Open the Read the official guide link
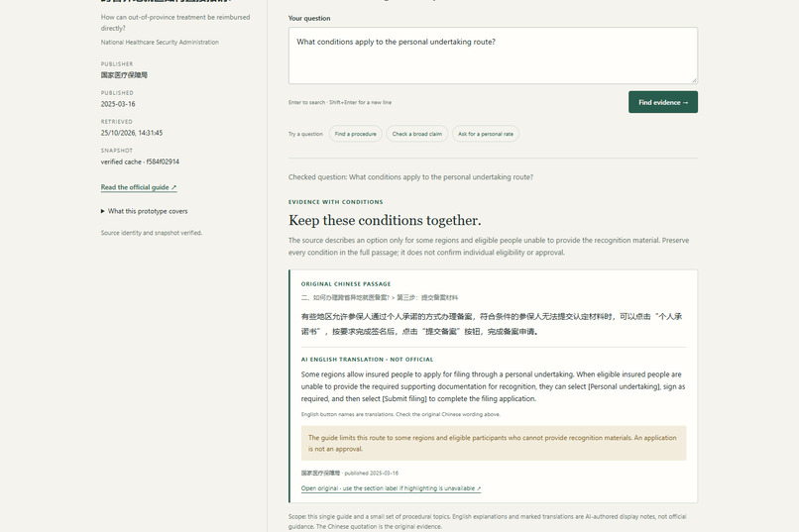 139,187
